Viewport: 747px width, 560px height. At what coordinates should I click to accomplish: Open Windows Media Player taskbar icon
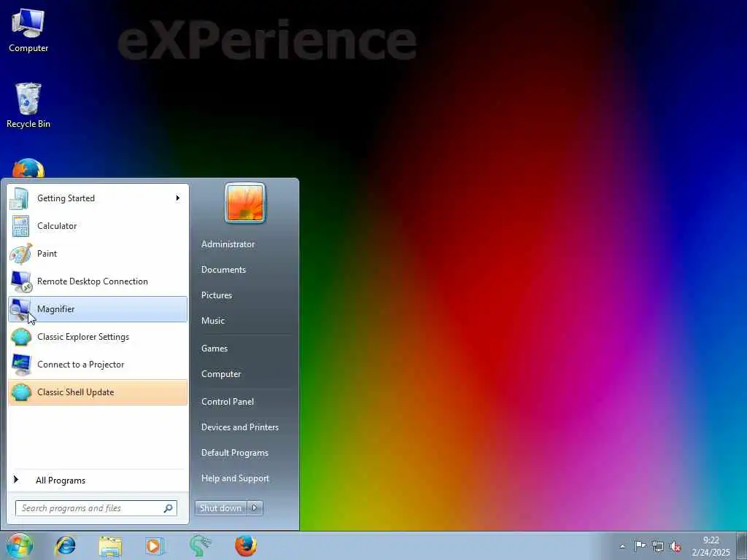tap(155, 545)
